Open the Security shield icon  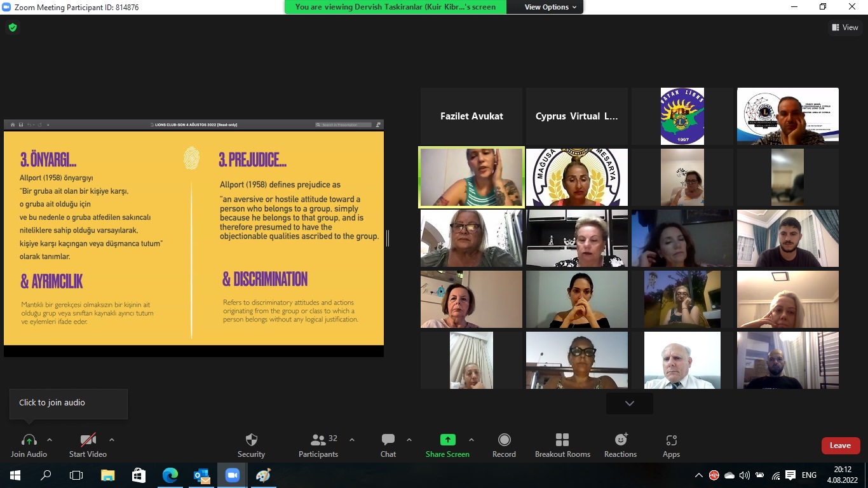[x=251, y=445]
